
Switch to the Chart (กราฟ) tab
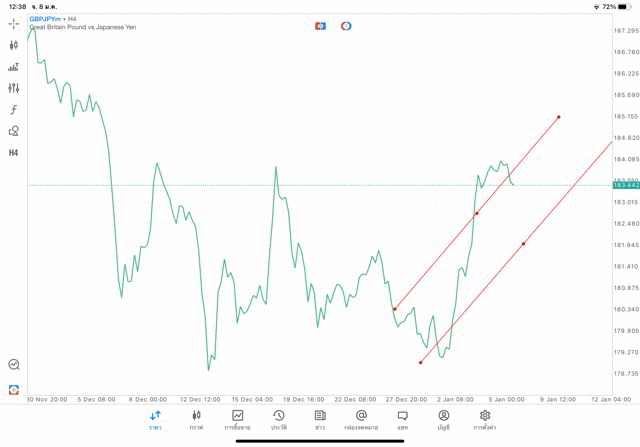[x=196, y=419]
